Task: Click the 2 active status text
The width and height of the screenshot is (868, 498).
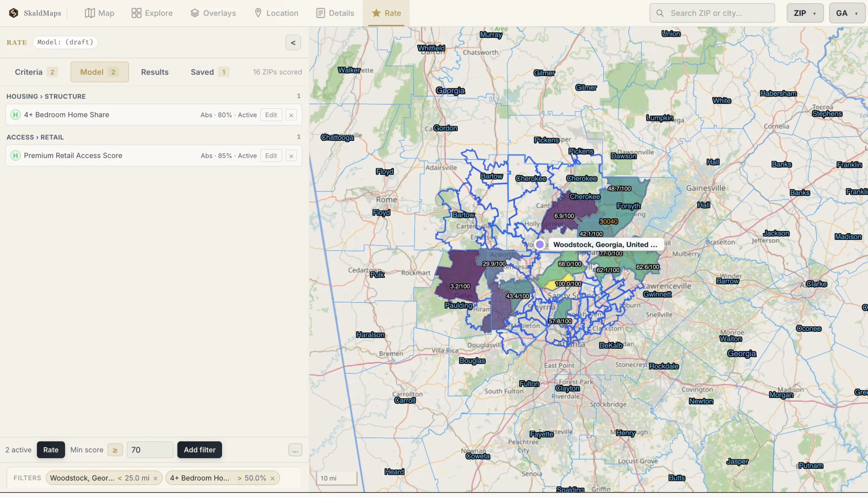Action: coord(18,450)
